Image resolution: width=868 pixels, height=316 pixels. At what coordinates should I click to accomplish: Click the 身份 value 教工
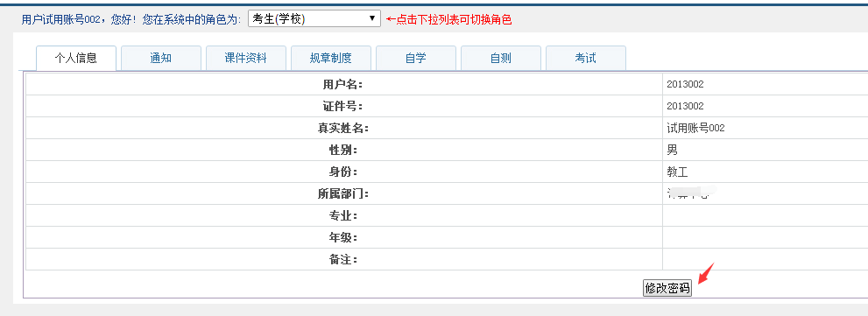click(678, 172)
